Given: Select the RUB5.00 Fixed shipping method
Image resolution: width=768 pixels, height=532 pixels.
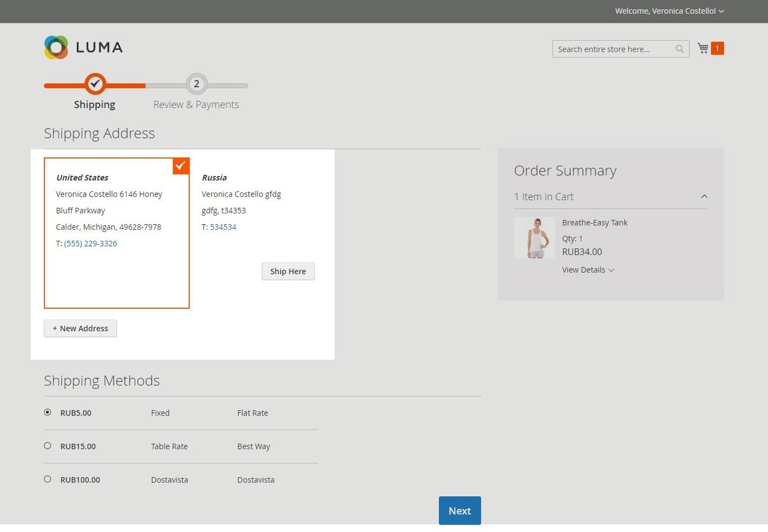Looking at the screenshot, I should 48,412.
